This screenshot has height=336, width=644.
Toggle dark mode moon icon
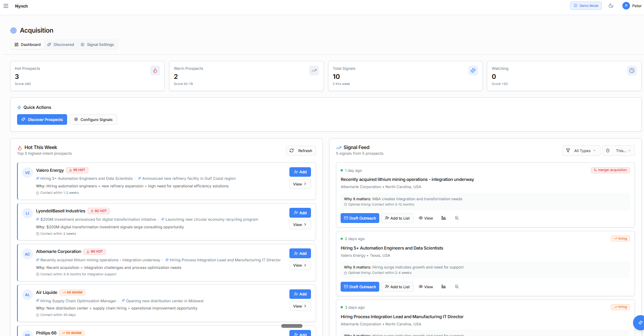(x=611, y=6)
